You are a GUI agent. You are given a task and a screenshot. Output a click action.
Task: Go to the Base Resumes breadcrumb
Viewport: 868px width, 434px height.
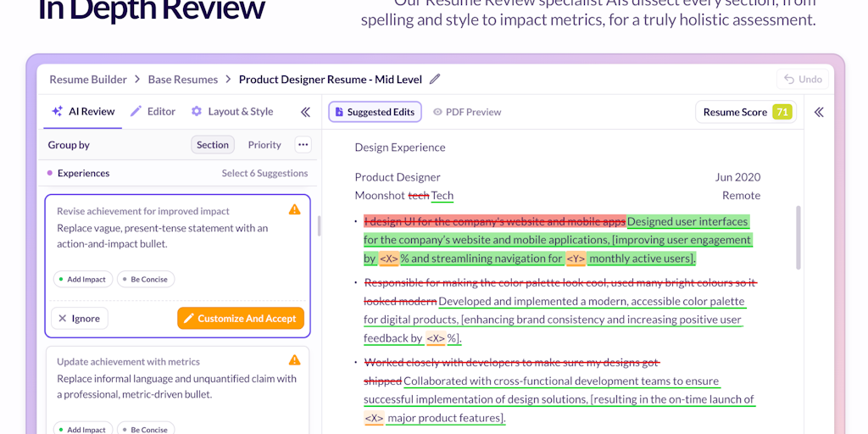pos(183,80)
